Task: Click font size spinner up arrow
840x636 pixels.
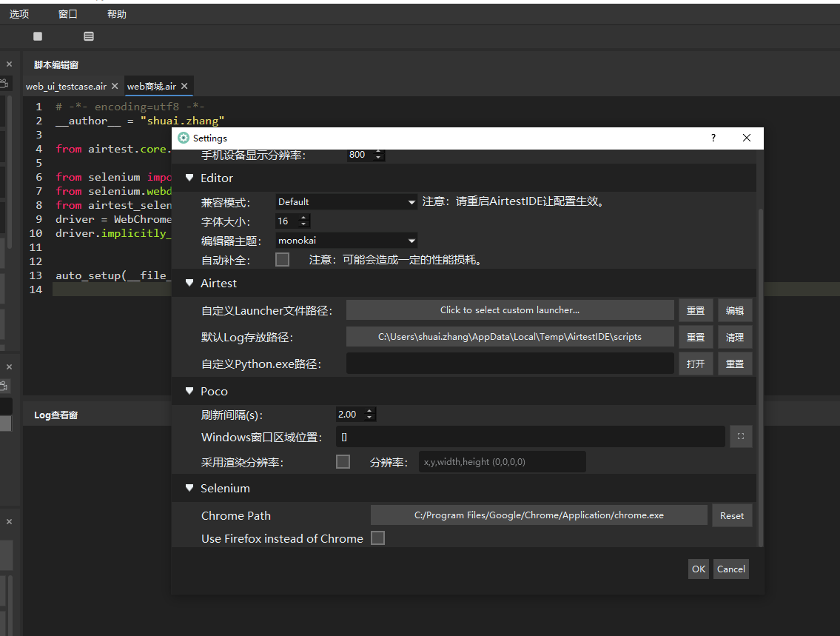Action: coord(304,218)
